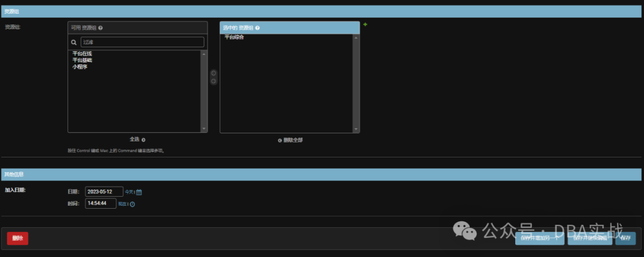Select 平台基础 in available groups

(x=82, y=60)
